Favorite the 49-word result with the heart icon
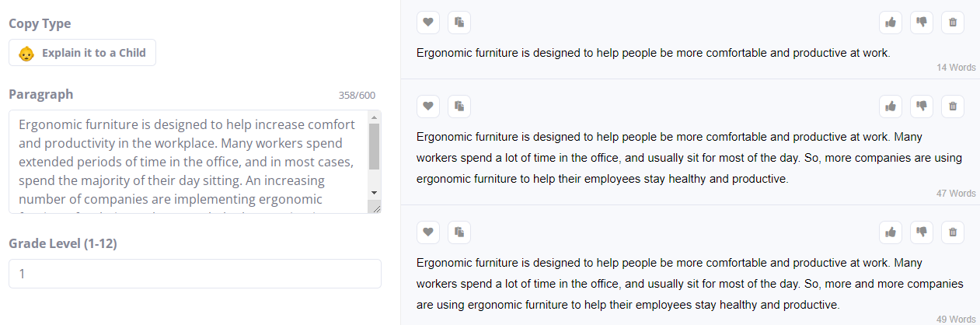The height and width of the screenshot is (325, 980). click(428, 232)
